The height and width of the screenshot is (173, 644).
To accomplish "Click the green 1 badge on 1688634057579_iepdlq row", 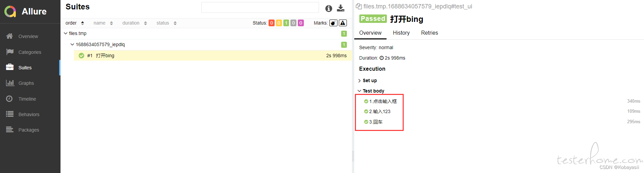I will [344, 45].
